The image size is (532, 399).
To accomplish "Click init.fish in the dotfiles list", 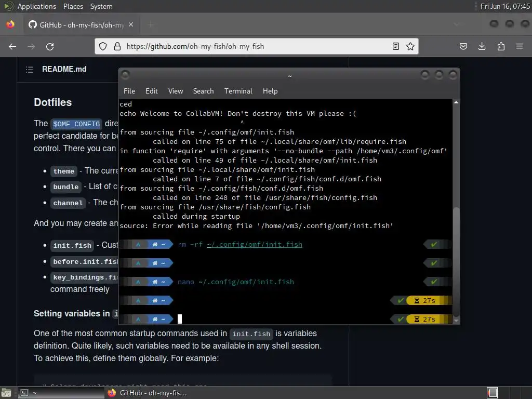I will click(72, 245).
